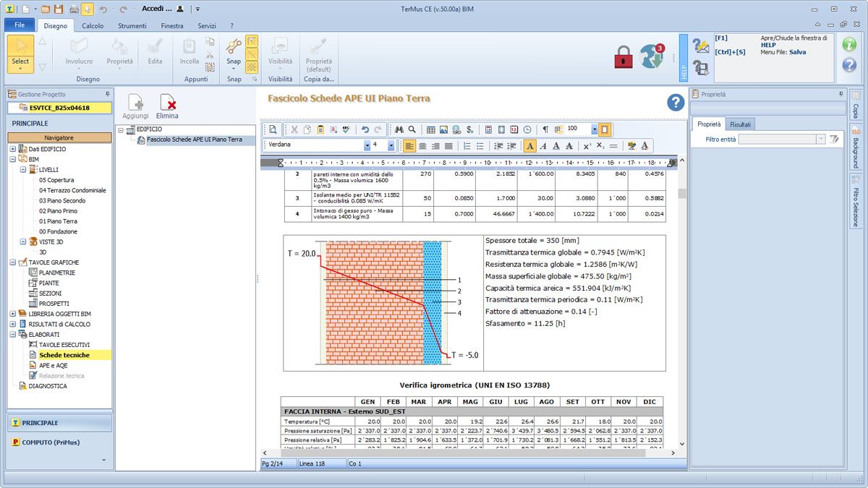Click the spell check icon
Screen dimensions: 868x488
(x=346, y=129)
